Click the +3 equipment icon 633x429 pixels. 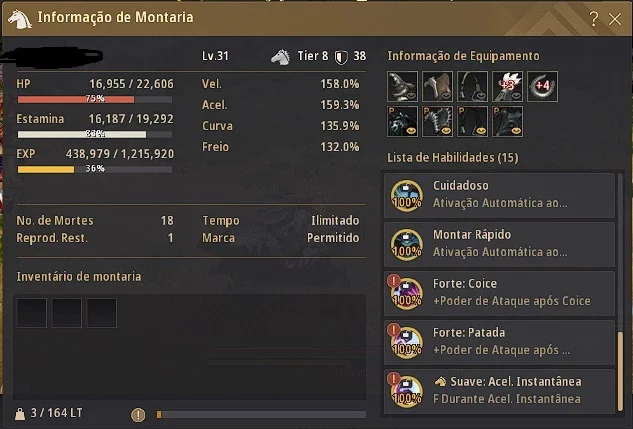pyautogui.click(x=508, y=86)
